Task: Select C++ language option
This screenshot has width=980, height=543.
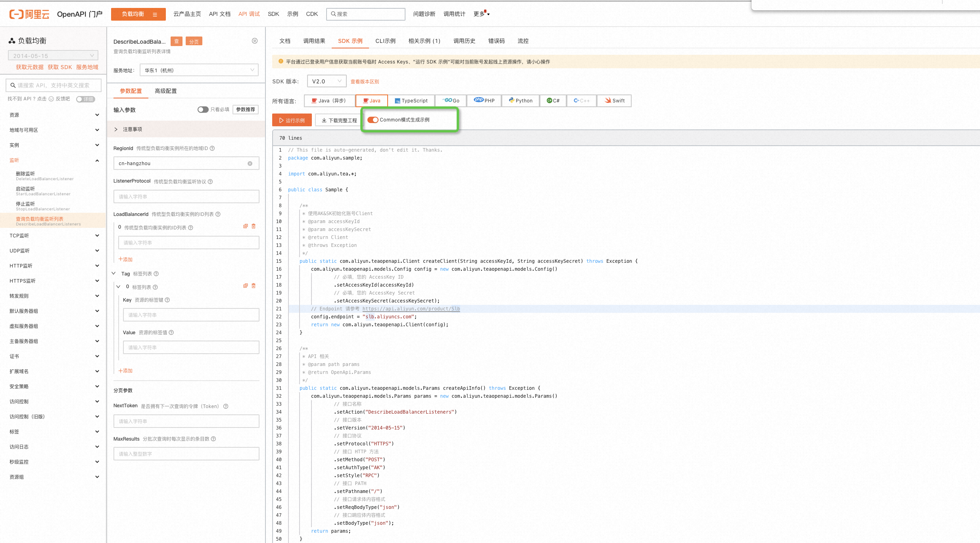Action: click(582, 101)
